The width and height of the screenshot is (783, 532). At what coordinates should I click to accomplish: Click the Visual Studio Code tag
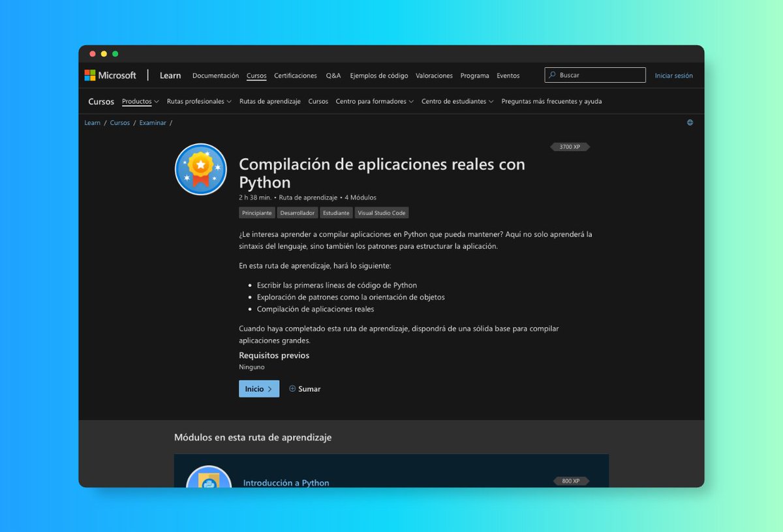(x=382, y=213)
